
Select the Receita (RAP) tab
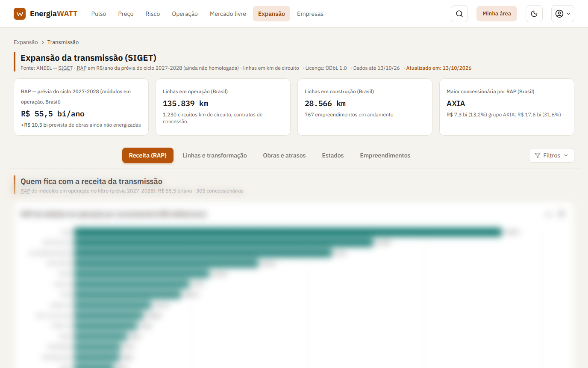coord(148,155)
